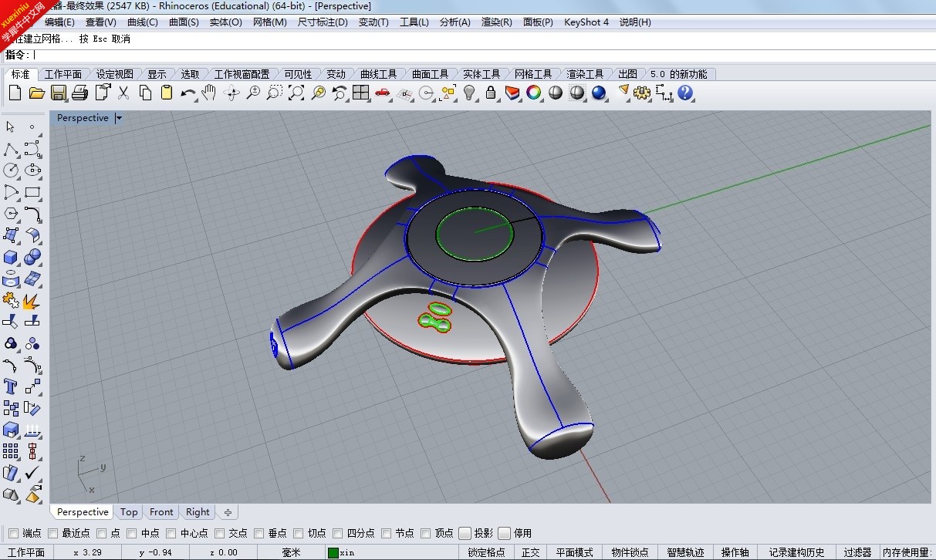Toggle 物件锁点 in the status bar
This screenshot has width=936, height=560.
(x=630, y=552)
